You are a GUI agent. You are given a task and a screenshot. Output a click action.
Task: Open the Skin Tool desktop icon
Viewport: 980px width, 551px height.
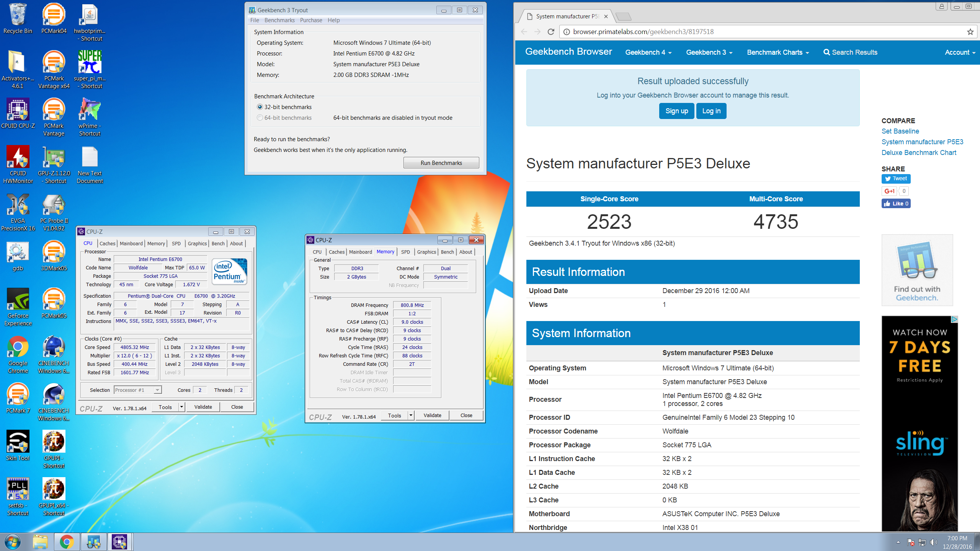18,446
